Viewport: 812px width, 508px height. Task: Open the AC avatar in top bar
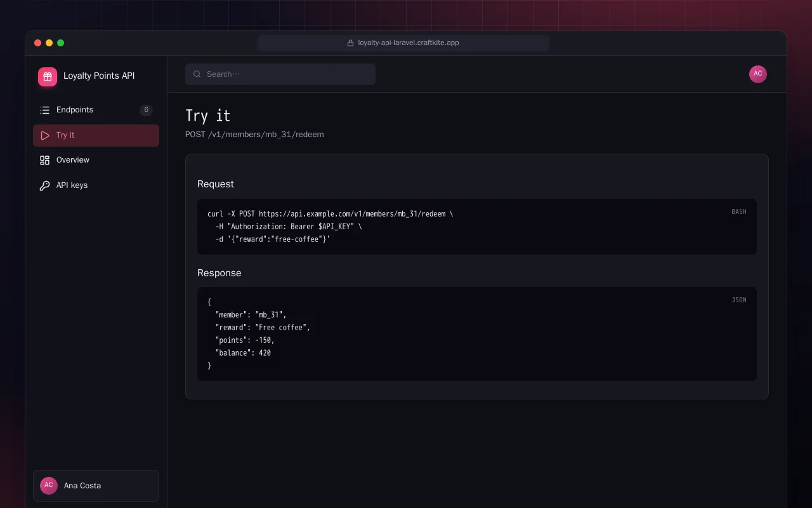click(x=758, y=74)
